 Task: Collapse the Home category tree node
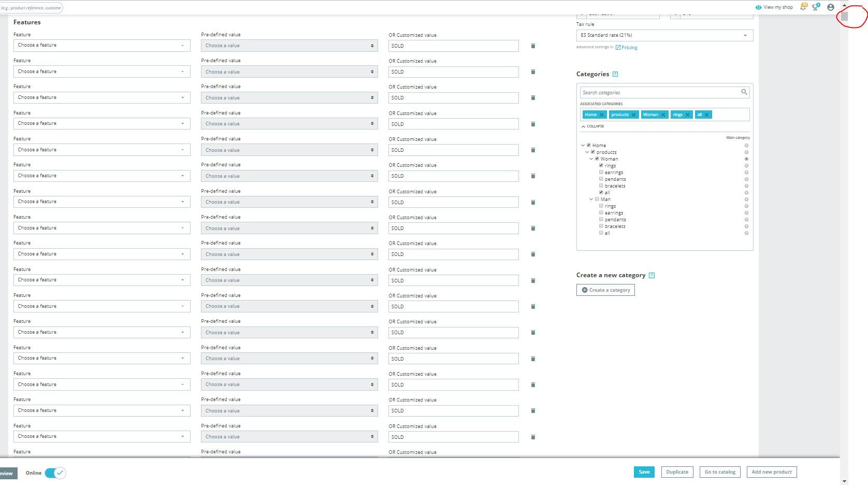583,146
